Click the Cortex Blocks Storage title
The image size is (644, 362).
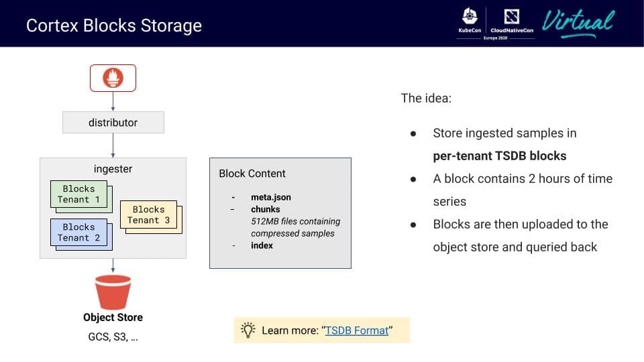pyautogui.click(x=114, y=25)
